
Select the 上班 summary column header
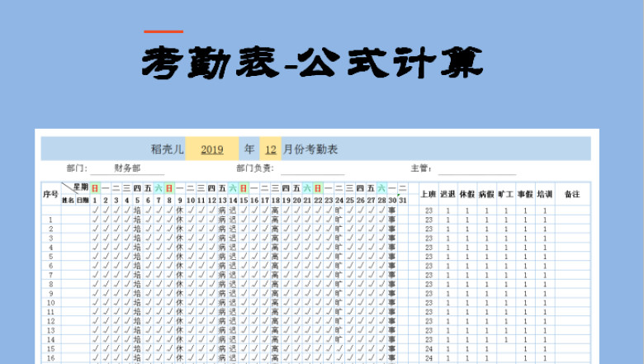[429, 194]
